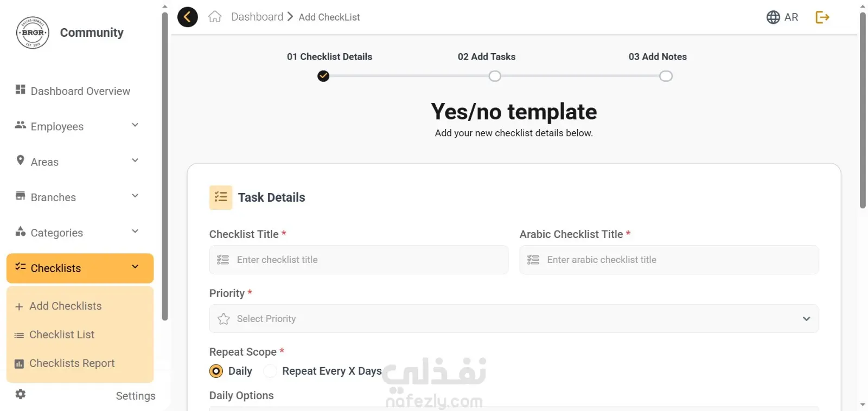This screenshot has height=411, width=868.
Task: Click the Arabic checklist title field
Action: click(x=669, y=260)
